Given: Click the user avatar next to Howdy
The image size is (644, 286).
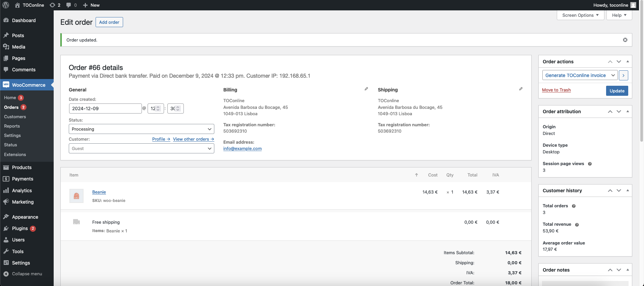Looking at the screenshot, I should pos(633,5).
